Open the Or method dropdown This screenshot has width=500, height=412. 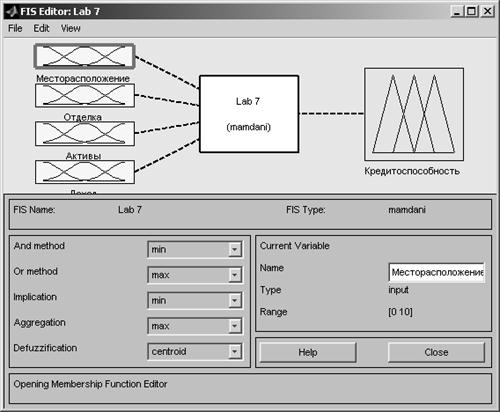[195, 275]
